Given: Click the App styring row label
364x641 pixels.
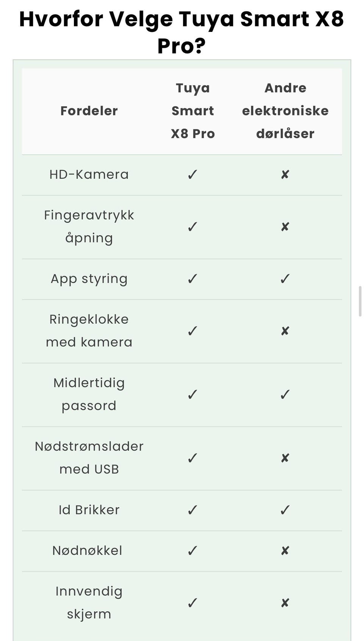Looking at the screenshot, I should 89,279.
